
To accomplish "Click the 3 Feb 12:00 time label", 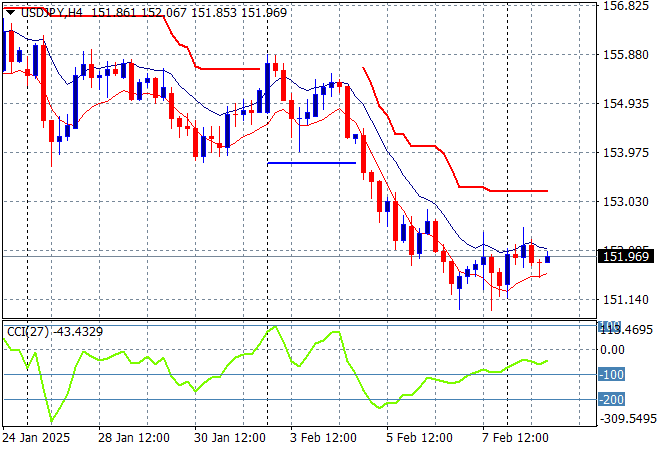I will click(x=324, y=438).
